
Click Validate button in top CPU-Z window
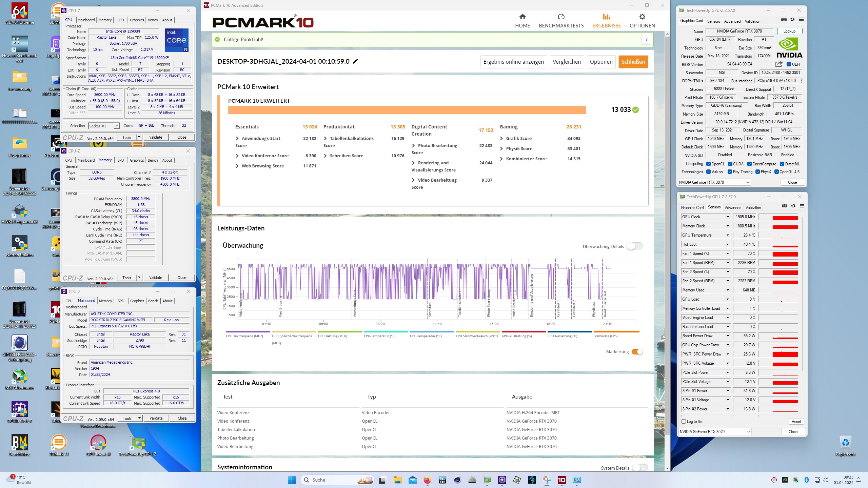click(x=156, y=137)
